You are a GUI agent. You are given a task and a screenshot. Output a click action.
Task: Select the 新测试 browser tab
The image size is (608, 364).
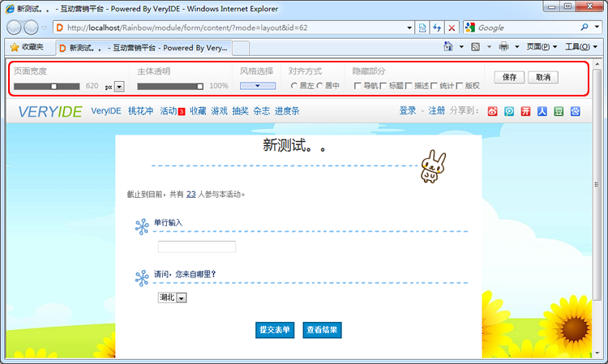143,48
